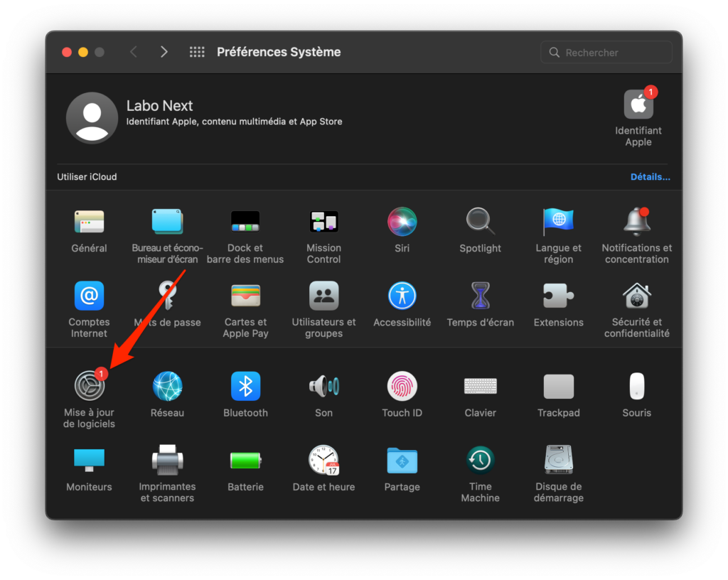Open Notifications et concentration pane
This screenshot has width=728, height=580.
point(636,222)
